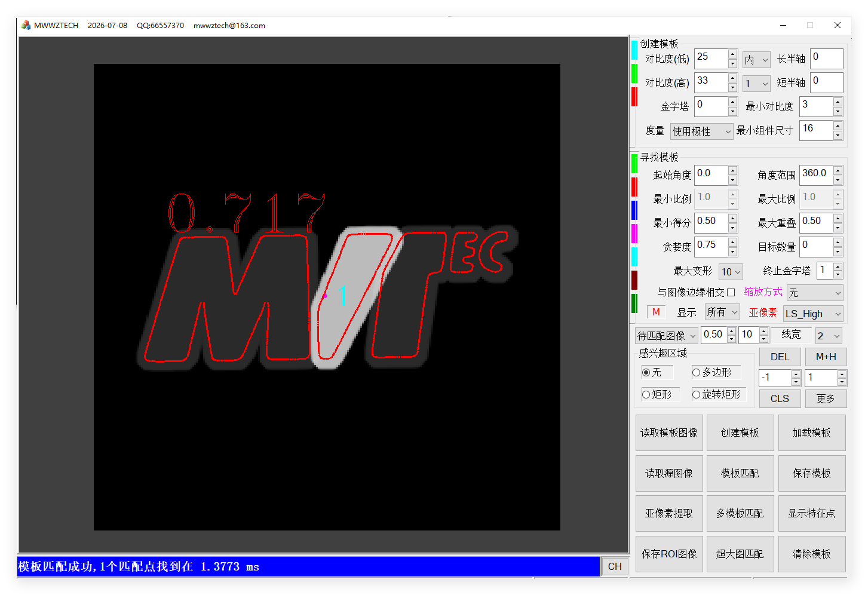
Task: Increase 最小得分 with up arrow
Action: click(x=732, y=219)
